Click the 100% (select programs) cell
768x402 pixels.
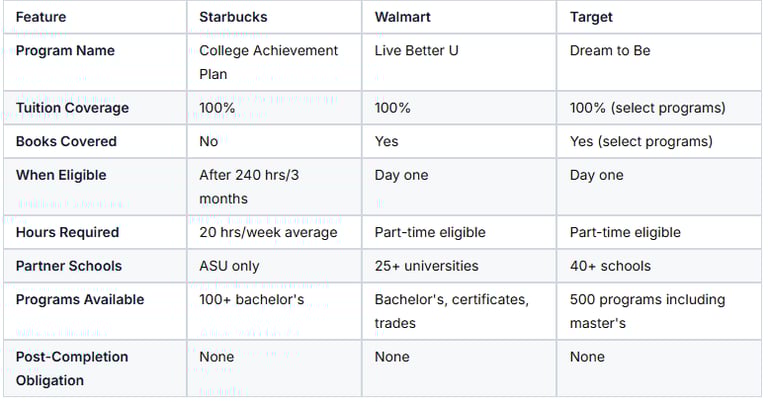tap(647, 108)
